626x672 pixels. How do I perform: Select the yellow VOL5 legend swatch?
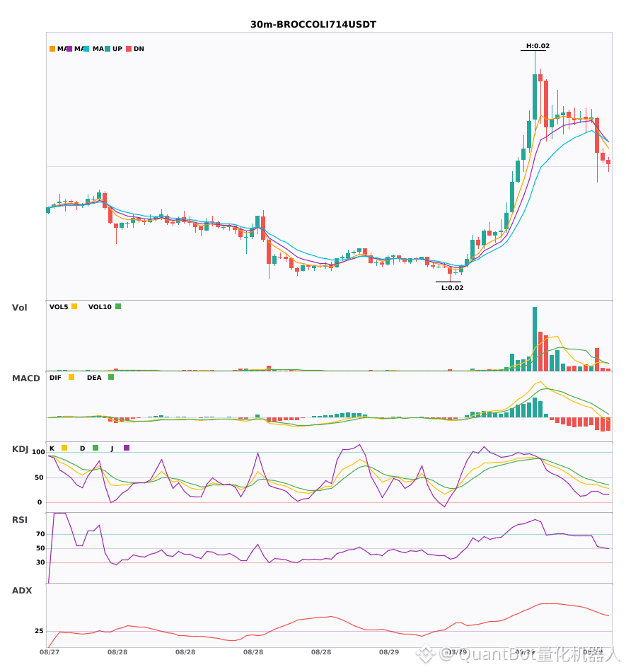74,306
